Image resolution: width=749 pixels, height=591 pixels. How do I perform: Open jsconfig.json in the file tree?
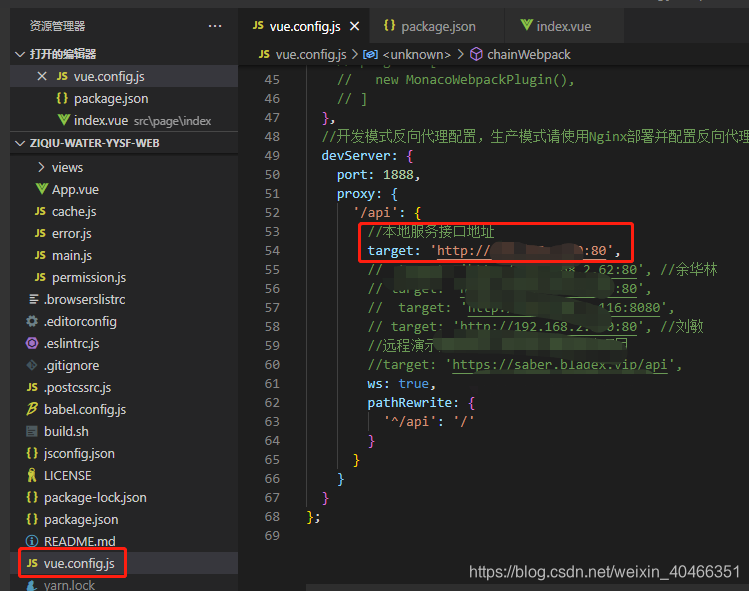(124, 453)
